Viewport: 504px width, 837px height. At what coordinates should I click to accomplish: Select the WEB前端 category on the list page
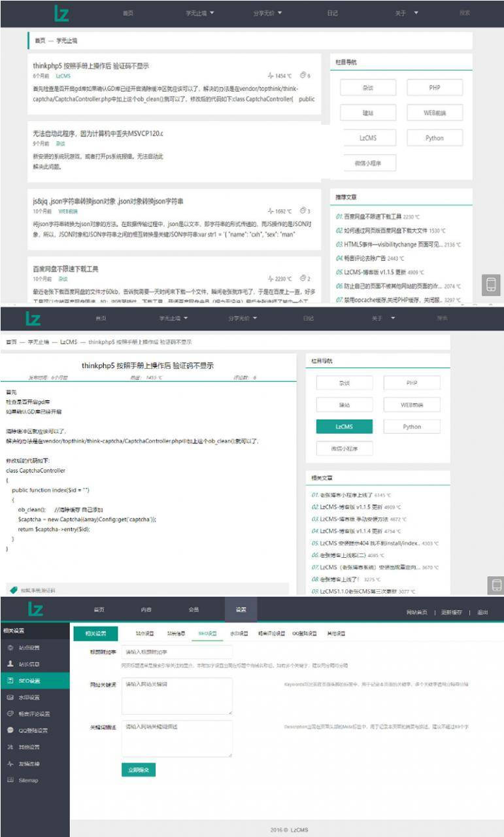click(435, 113)
